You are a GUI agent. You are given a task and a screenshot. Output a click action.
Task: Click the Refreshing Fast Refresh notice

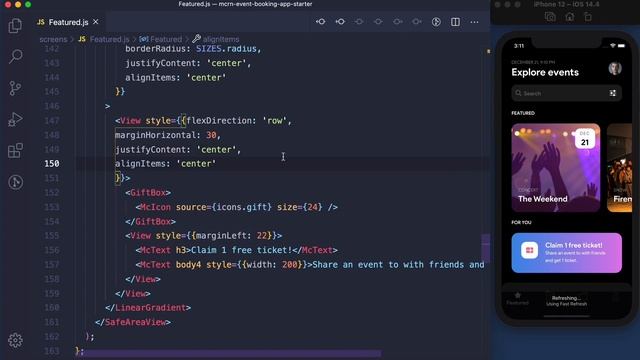(567, 301)
